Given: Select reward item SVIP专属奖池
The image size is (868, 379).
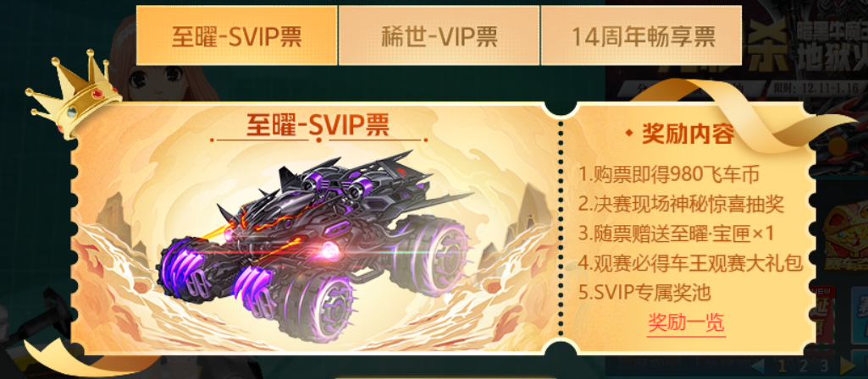Looking at the screenshot, I should tap(644, 293).
